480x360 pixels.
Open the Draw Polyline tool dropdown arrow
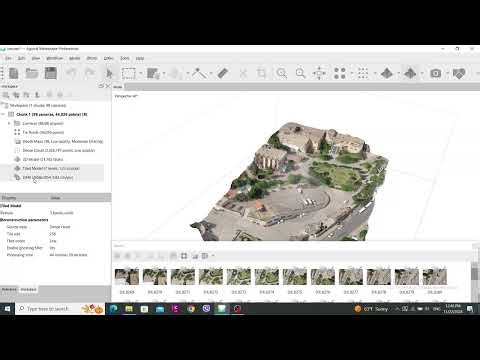pyautogui.click(x=211, y=73)
